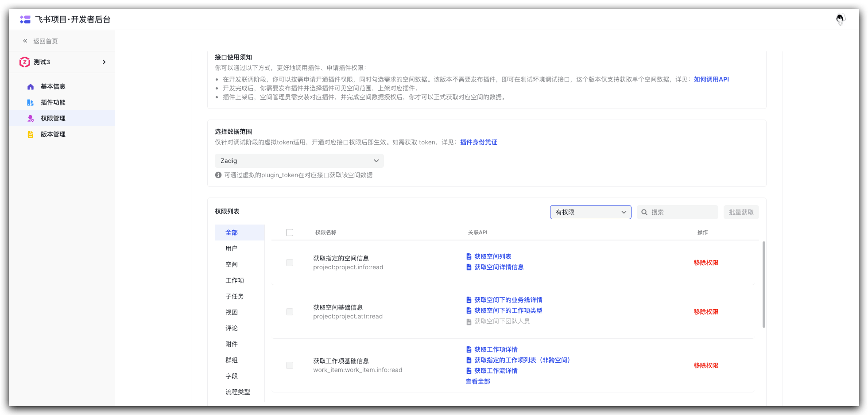Switch to the 工作项 category tab
This screenshot has height=415, width=868.
point(234,280)
